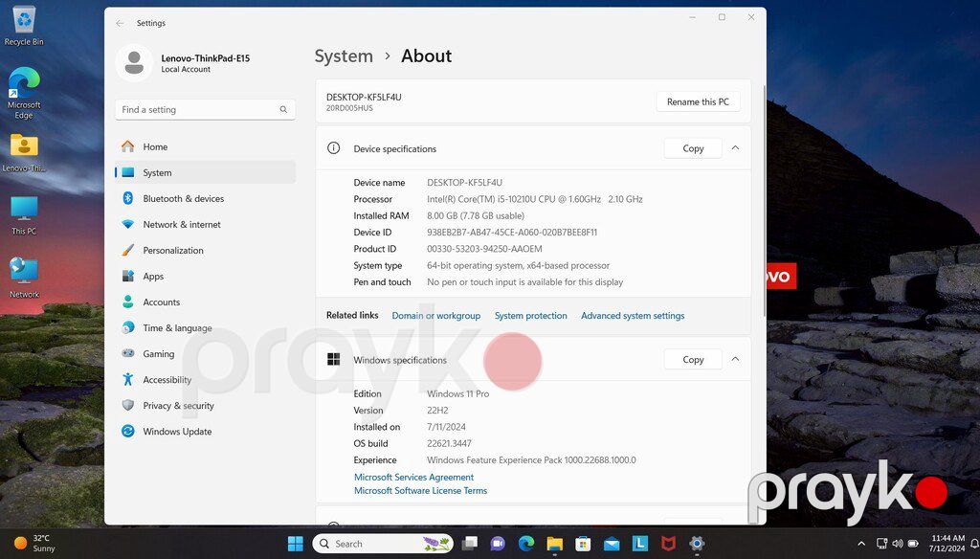Open Gaming settings

205,353
